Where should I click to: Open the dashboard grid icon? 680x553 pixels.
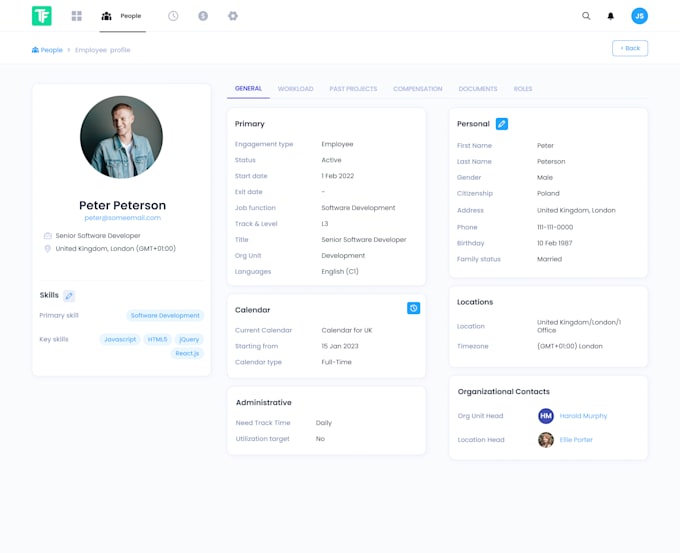(77, 16)
